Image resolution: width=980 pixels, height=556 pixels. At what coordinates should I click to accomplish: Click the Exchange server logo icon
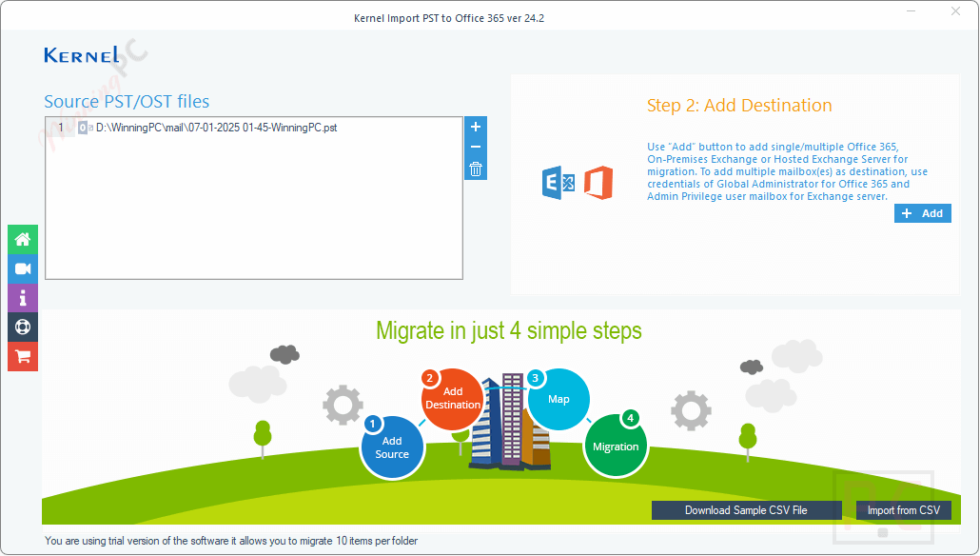[x=559, y=183]
